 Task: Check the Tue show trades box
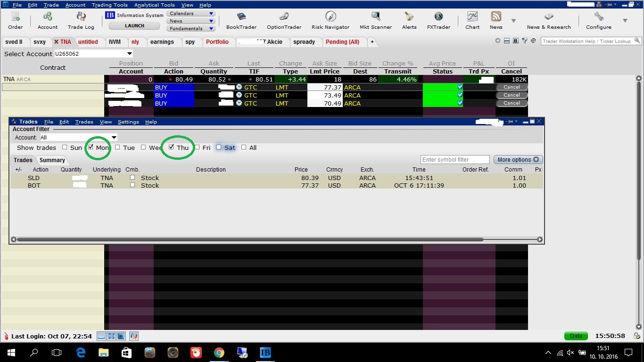coord(117,147)
